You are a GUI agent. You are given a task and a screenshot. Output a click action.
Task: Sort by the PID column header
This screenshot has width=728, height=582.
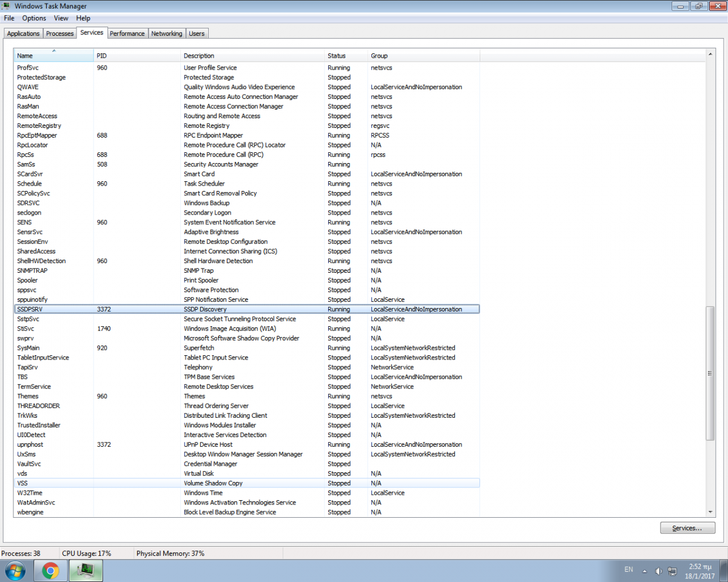click(138, 56)
